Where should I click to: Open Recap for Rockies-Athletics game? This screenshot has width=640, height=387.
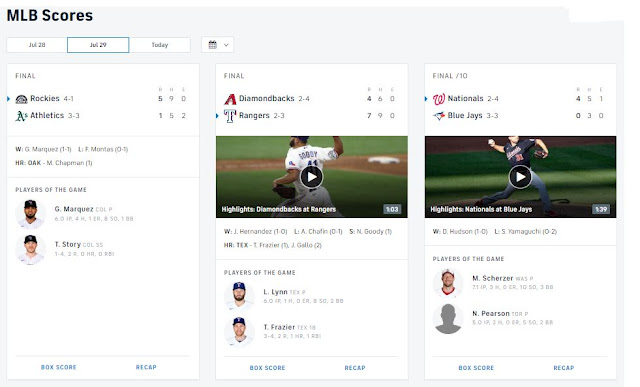click(x=146, y=367)
